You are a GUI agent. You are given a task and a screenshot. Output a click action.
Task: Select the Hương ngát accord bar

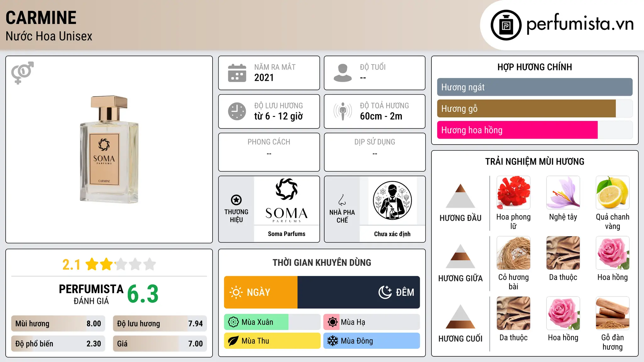[535, 87]
